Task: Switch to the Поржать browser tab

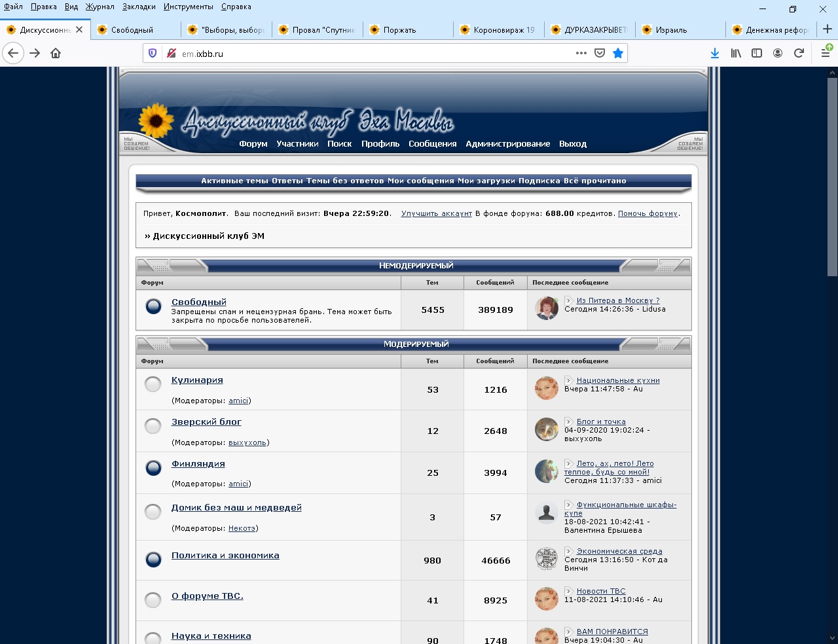Action: click(x=409, y=29)
